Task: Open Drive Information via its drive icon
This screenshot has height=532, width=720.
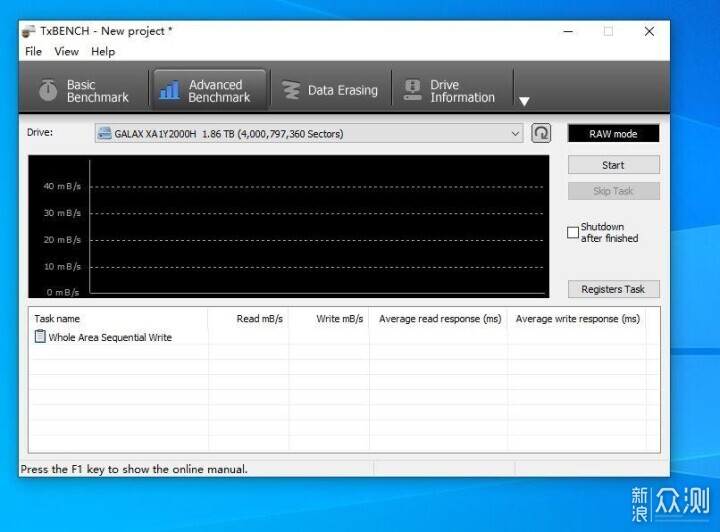Action: (x=412, y=90)
